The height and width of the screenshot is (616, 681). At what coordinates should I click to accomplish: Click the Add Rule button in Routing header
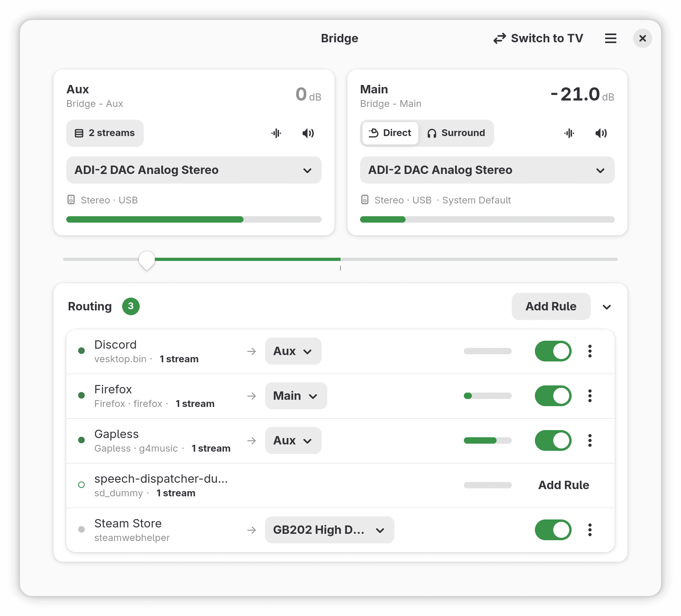coord(551,306)
